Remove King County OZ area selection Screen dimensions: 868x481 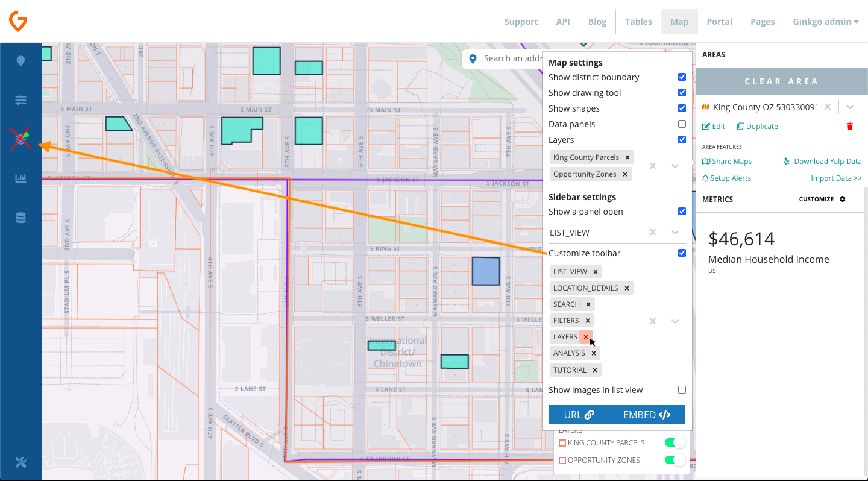tap(828, 107)
